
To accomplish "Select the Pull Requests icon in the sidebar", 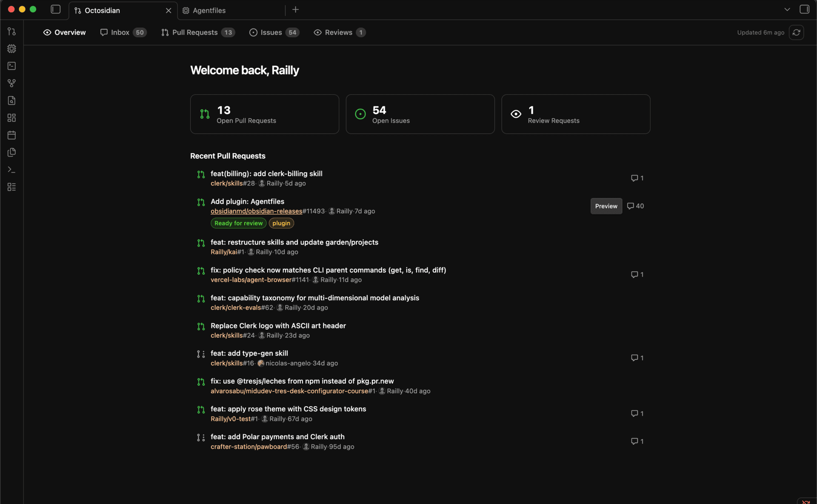I will click(x=12, y=31).
